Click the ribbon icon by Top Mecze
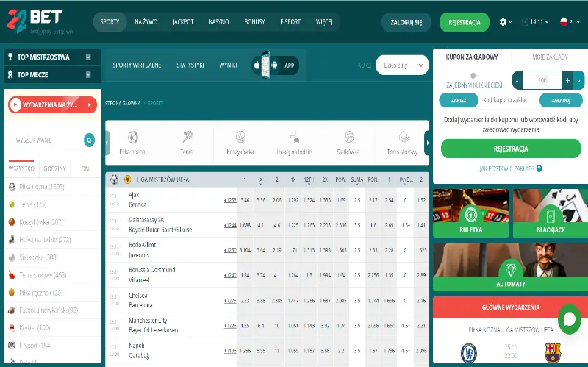This screenshot has width=588, height=367. (x=10, y=75)
